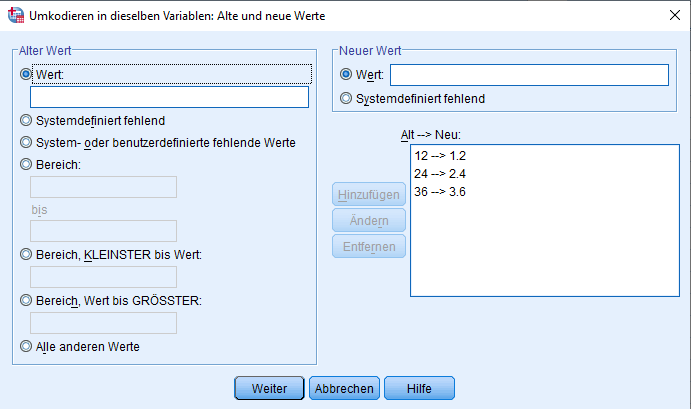Pick the '36 --> 3.6' mapping entry

(x=440, y=191)
